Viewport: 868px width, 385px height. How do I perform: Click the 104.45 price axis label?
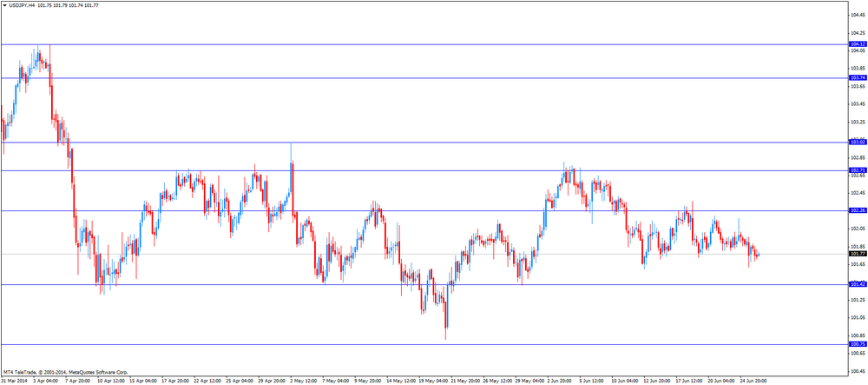pyautogui.click(x=858, y=16)
